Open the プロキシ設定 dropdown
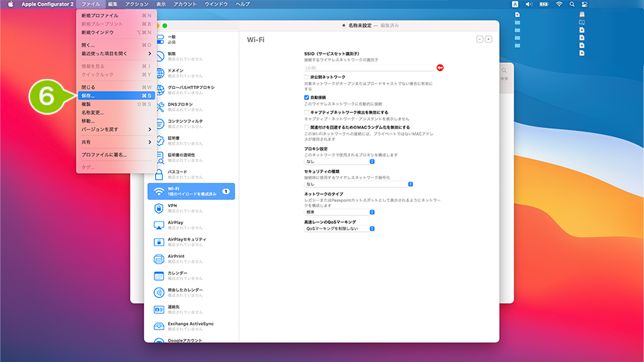This screenshot has width=644, height=362. [339, 161]
